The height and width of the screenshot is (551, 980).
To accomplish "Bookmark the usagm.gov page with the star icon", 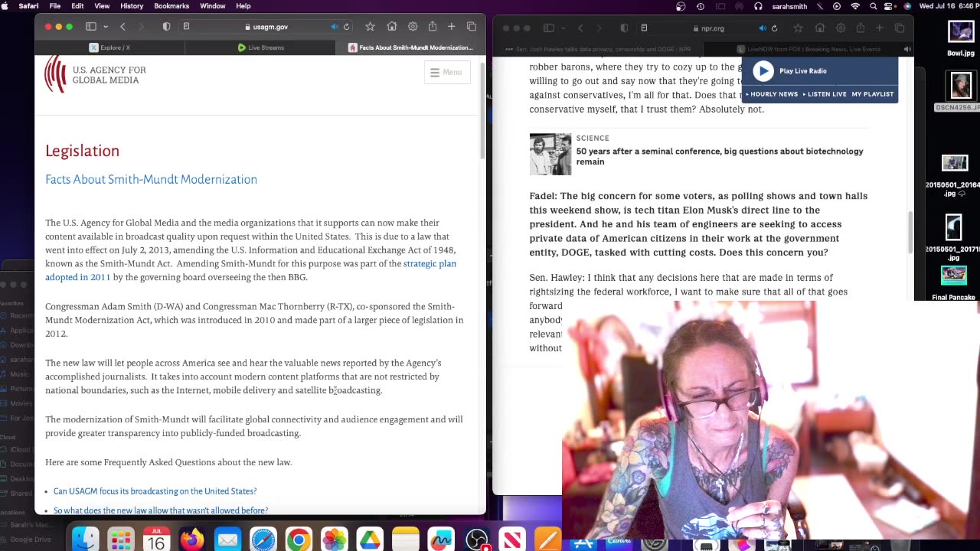I will click(x=371, y=27).
